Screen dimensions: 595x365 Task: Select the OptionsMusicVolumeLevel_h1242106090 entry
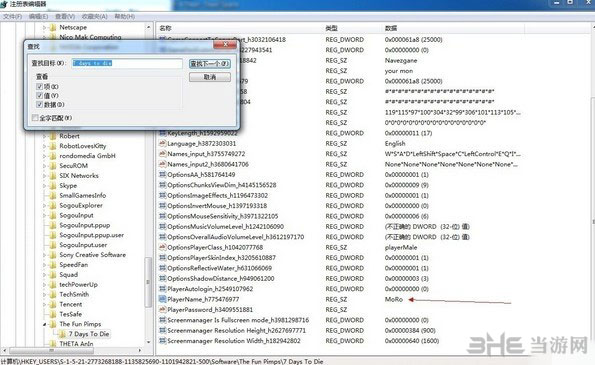click(x=225, y=227)
